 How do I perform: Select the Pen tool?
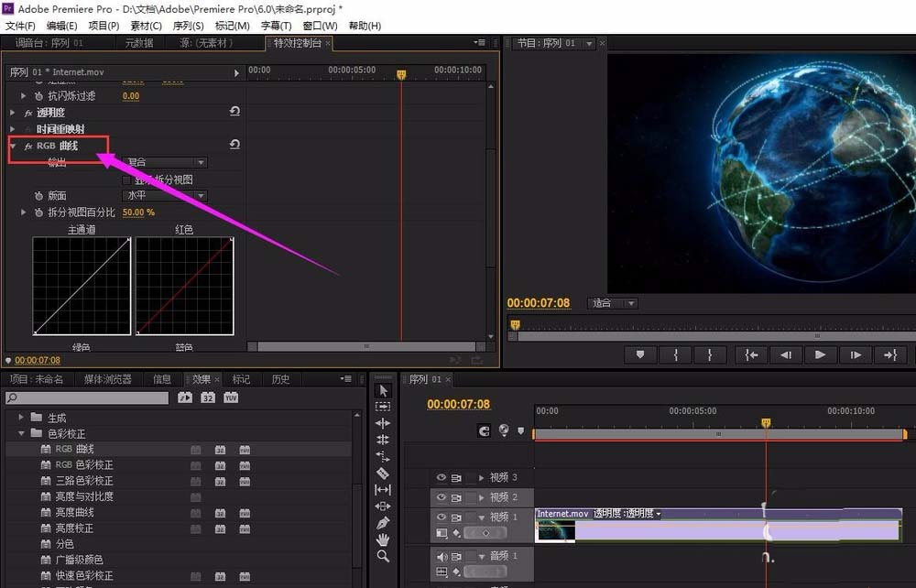[x=383, y=523]
